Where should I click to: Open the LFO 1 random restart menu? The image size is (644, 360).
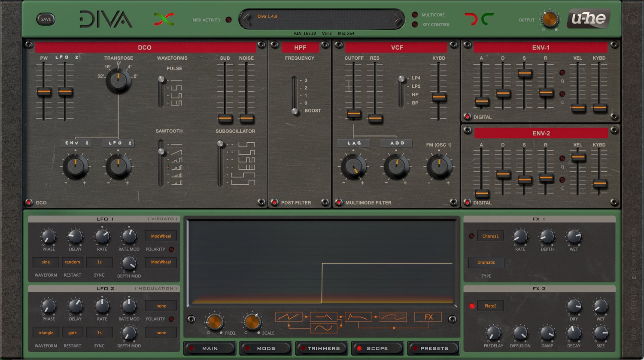pos(73,262)
